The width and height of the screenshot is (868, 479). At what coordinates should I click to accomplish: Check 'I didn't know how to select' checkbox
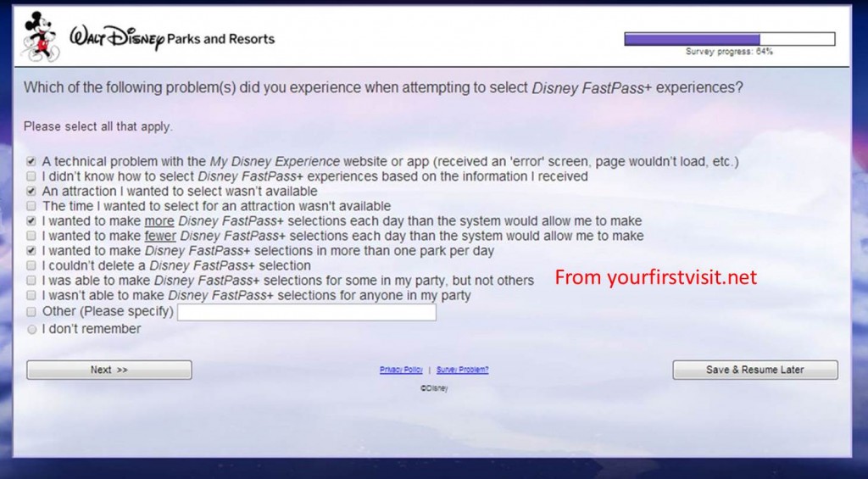[31, 176]
